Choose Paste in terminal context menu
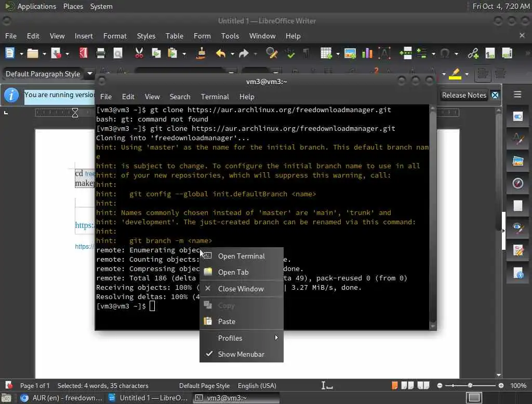This screenshot has width=532, height=404. [241, 321]
